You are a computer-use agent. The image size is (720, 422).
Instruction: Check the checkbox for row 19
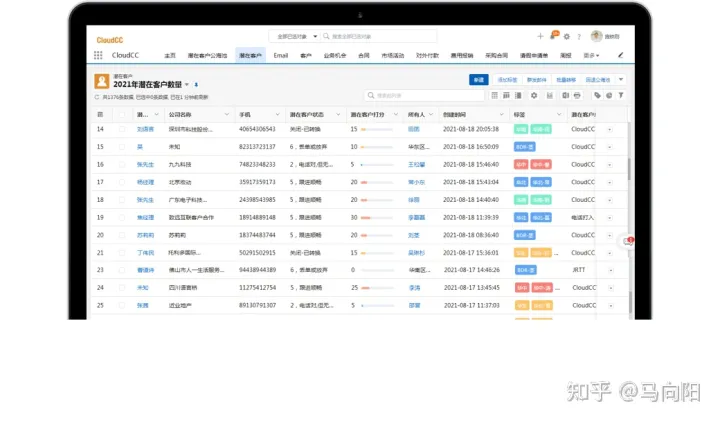pyautogui.click(x=120, y=217)
